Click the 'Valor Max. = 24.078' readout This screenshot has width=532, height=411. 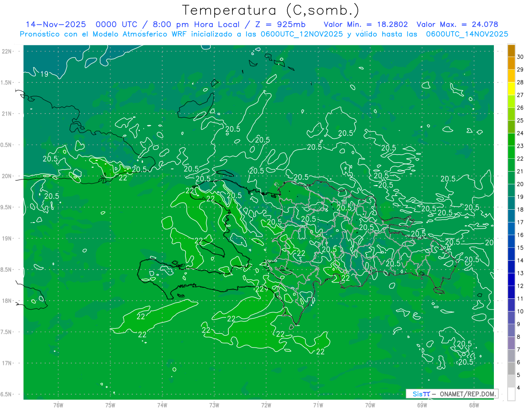(x=458, y=24)
